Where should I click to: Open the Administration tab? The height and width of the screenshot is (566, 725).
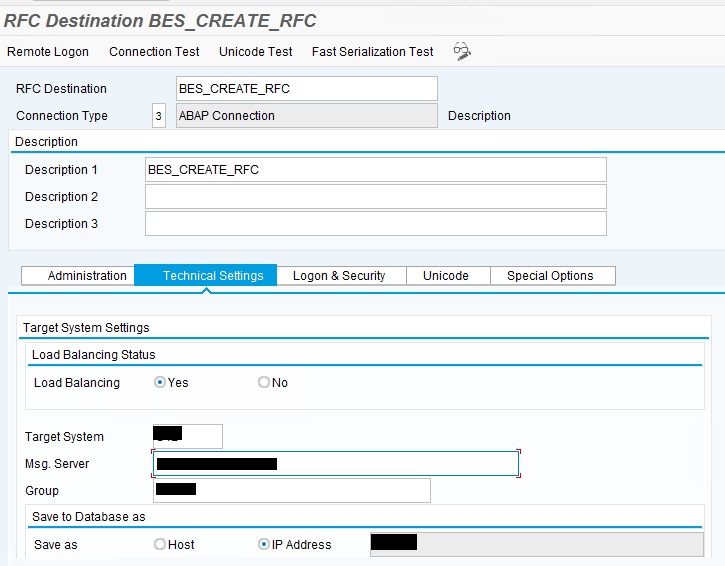[78, 276]
